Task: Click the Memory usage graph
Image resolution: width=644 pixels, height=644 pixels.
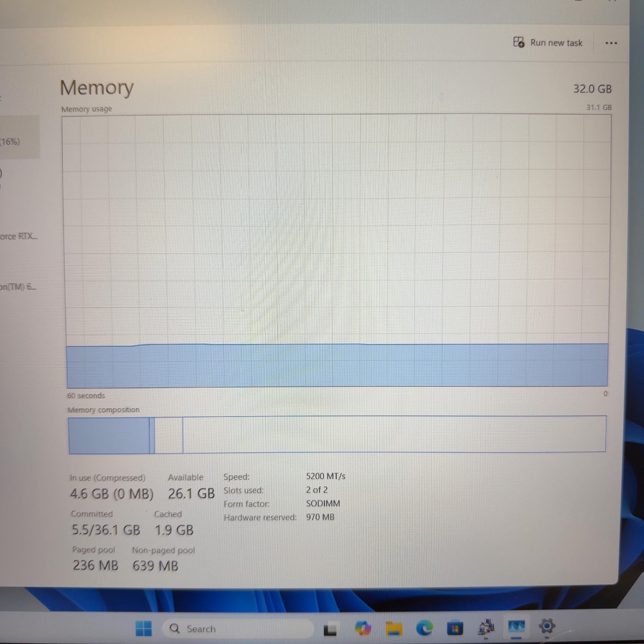Action: [x=337, y=251]
